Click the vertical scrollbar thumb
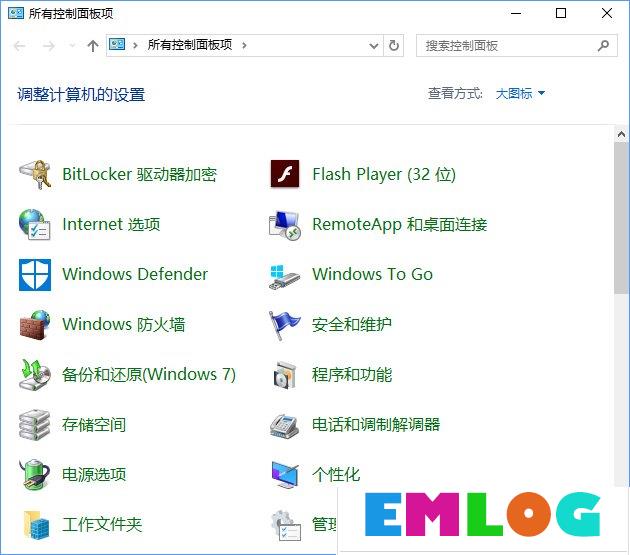The width and height of the screenshot is (630, 555). 621,218
